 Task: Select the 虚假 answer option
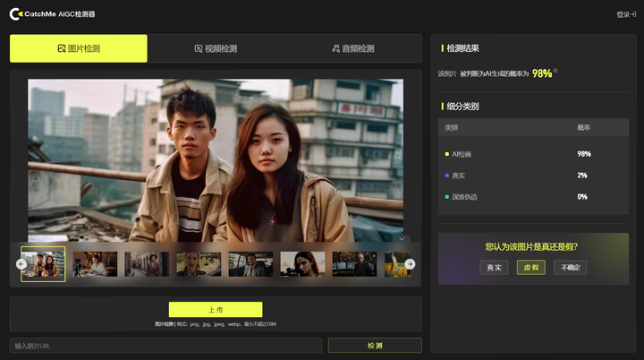point(530,268)
